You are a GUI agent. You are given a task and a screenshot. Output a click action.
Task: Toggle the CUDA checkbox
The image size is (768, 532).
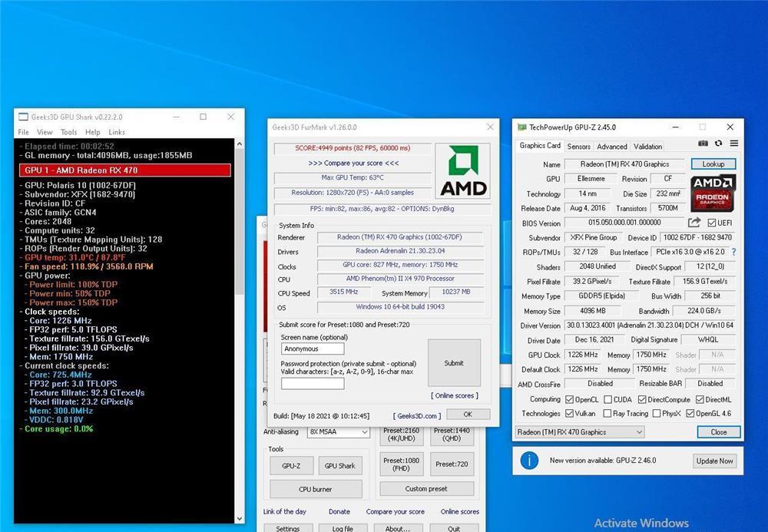(608, 399)
